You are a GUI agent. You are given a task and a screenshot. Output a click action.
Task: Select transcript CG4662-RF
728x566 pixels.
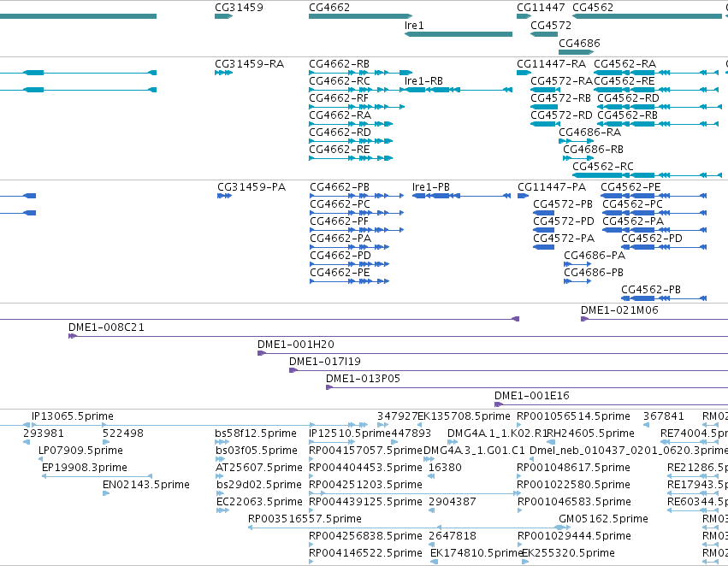coord(339,98)
